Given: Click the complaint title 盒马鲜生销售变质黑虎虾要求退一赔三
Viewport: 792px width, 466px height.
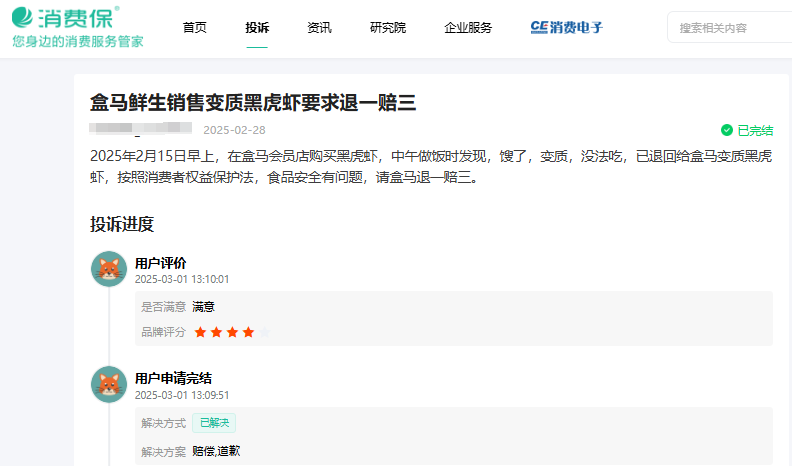Looking at the screenshot, I should (x=253, y=102).
